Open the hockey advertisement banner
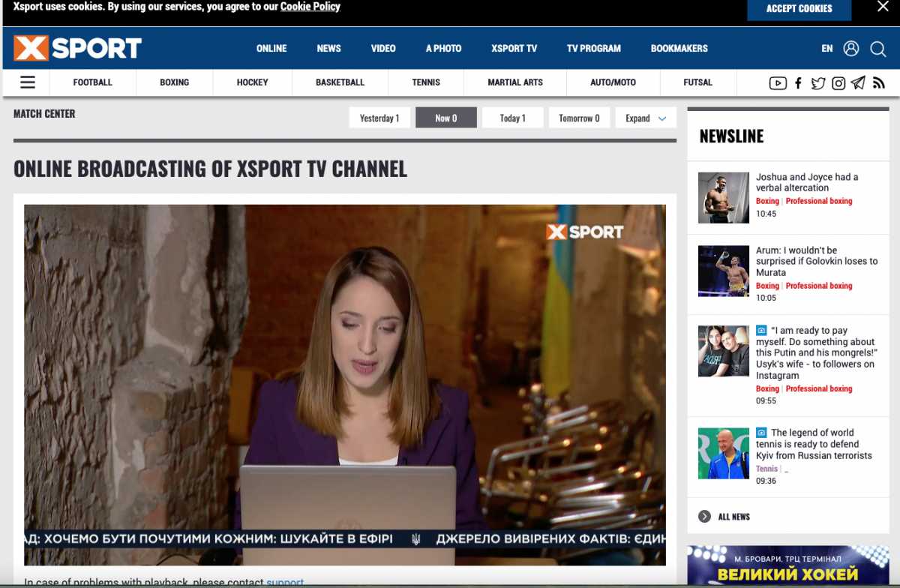 pos(788,566)
